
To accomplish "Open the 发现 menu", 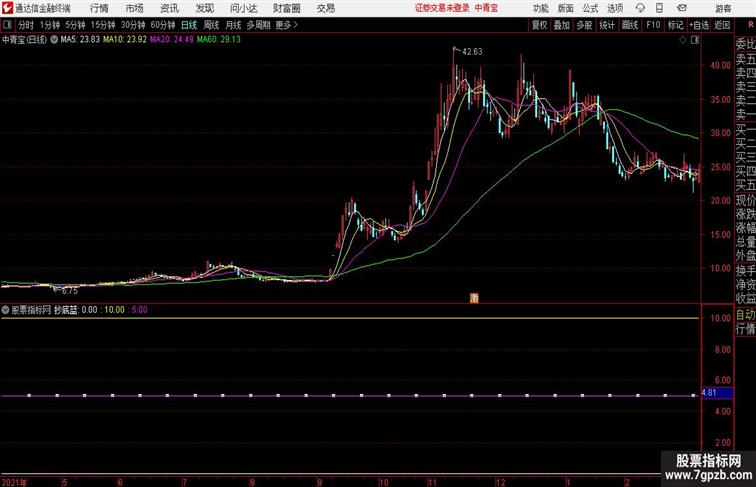I will [x=204, y=8].
